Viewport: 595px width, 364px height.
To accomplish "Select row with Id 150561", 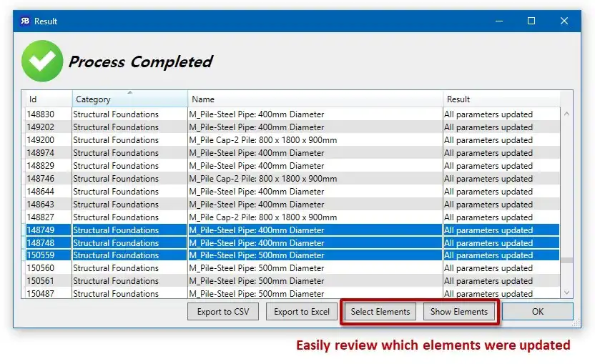I will 290,281.
